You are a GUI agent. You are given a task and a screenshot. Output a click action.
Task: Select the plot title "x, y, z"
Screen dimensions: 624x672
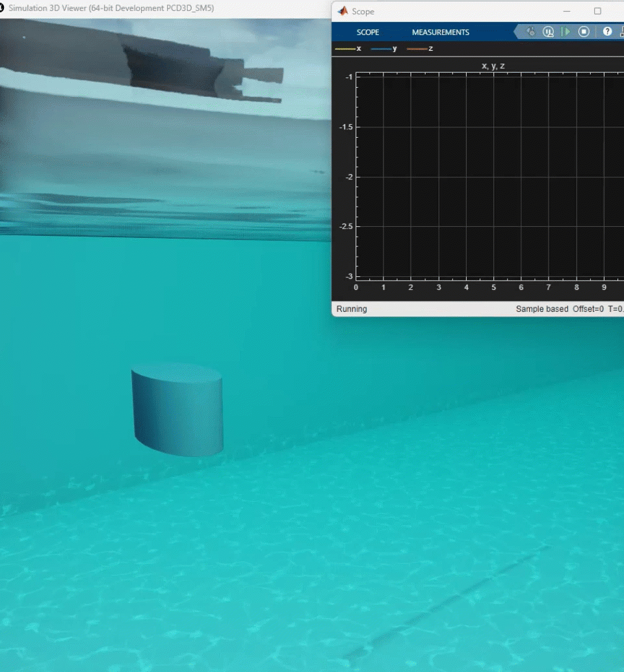pyautogui.click(x=493, y=66)
